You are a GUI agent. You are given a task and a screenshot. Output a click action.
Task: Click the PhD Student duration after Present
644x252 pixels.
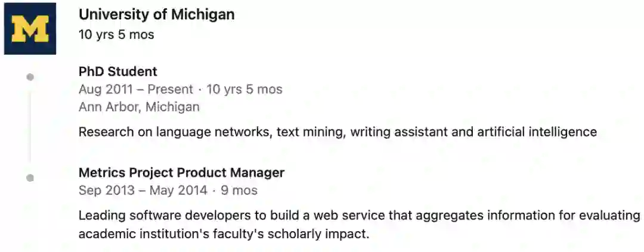(x=244, y=89)
